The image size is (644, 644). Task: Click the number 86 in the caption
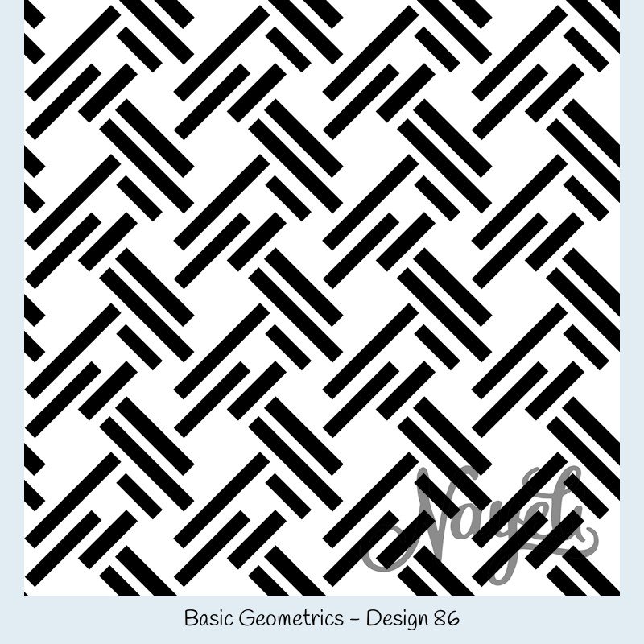[447, 618]
